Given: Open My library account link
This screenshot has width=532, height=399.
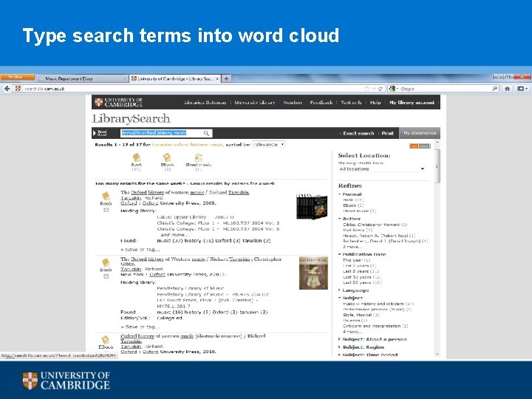Looking at the screenshot, I should point(412,103).
